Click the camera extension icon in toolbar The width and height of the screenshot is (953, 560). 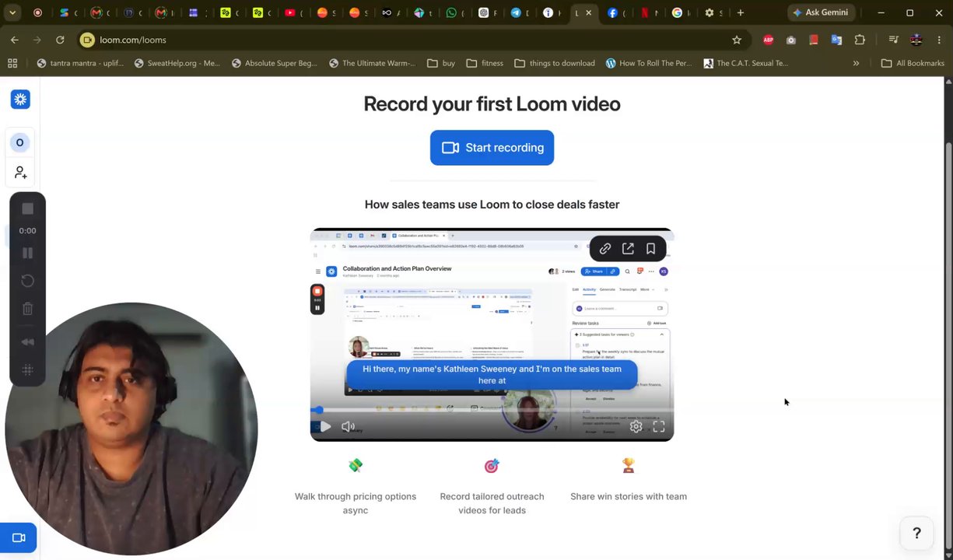791,40
